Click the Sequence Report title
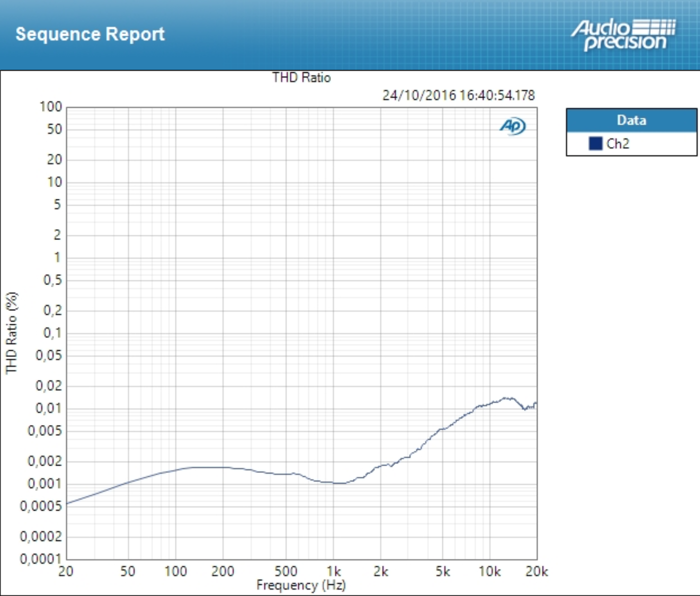Screen dimensions: 700x596 (x=90, y=34)
